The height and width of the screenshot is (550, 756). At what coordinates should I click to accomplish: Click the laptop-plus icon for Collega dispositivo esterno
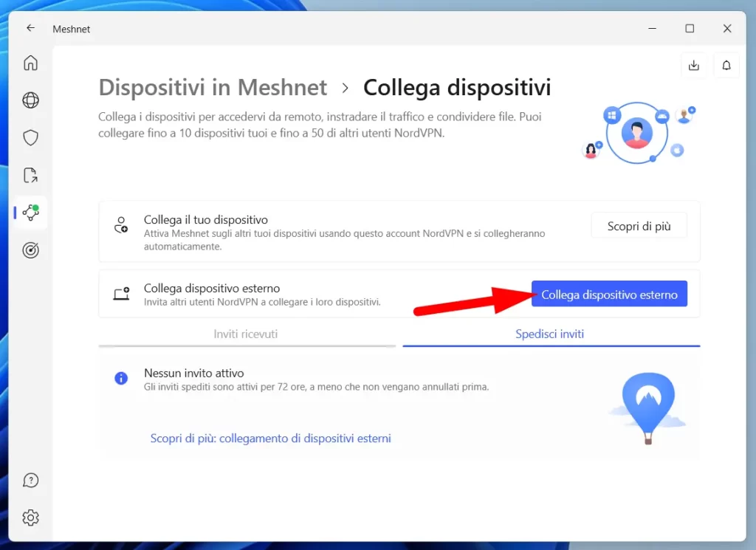(x=122, y=293)
